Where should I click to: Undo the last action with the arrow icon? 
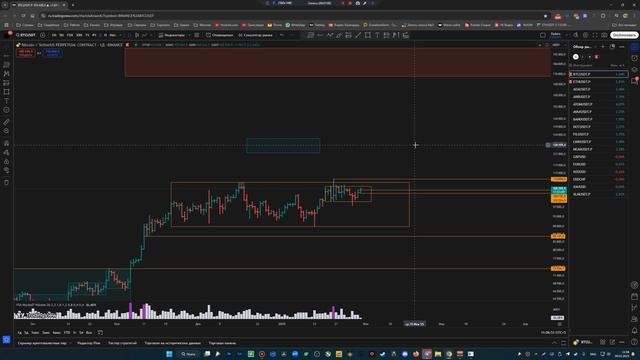pyautogui.click(x=282, y=35)
